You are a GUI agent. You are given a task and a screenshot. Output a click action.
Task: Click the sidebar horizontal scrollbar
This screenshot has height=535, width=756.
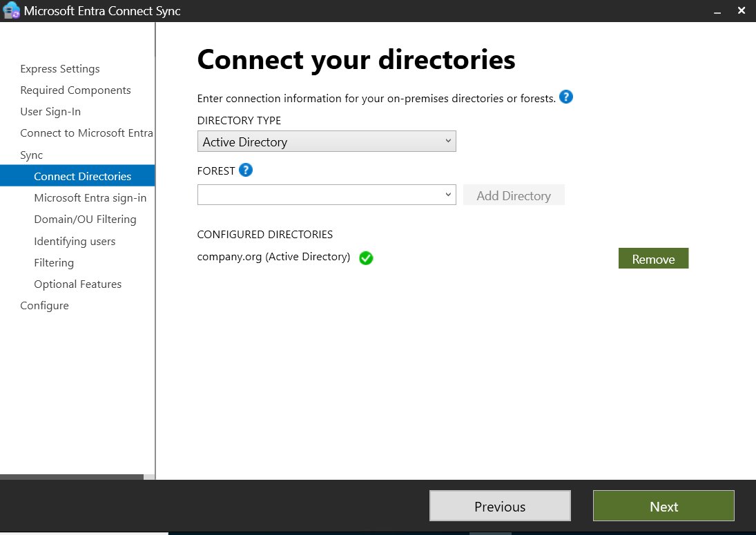click(x=72, y=476)
